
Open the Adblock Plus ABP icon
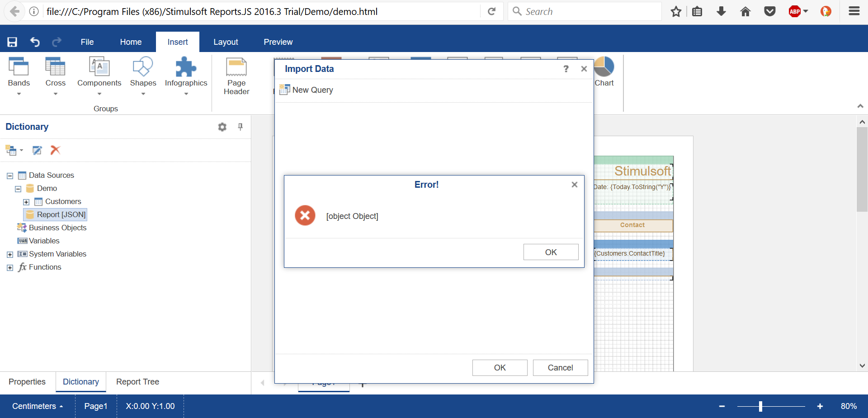[x=795, y=12]
